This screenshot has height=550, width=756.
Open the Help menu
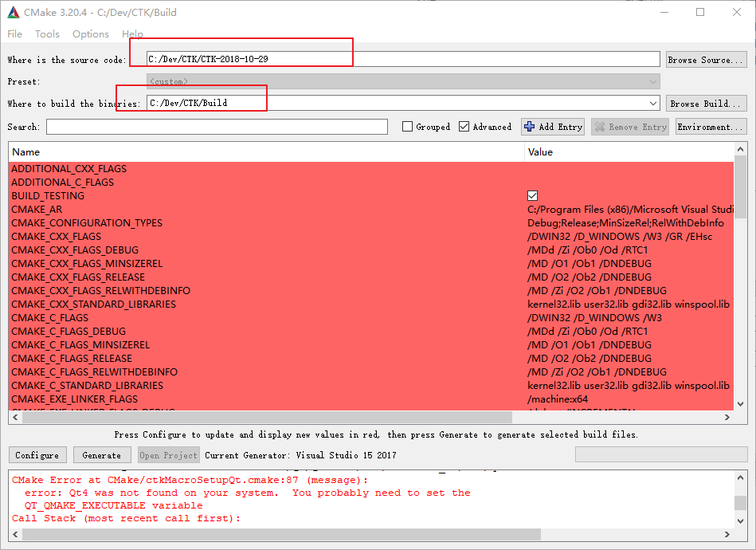pos(132,33)
